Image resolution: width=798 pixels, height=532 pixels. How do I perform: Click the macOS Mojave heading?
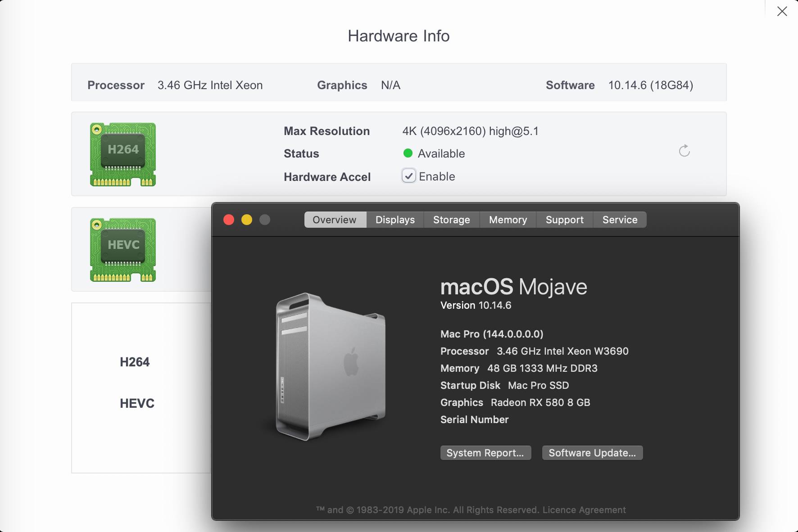(514, 287)
